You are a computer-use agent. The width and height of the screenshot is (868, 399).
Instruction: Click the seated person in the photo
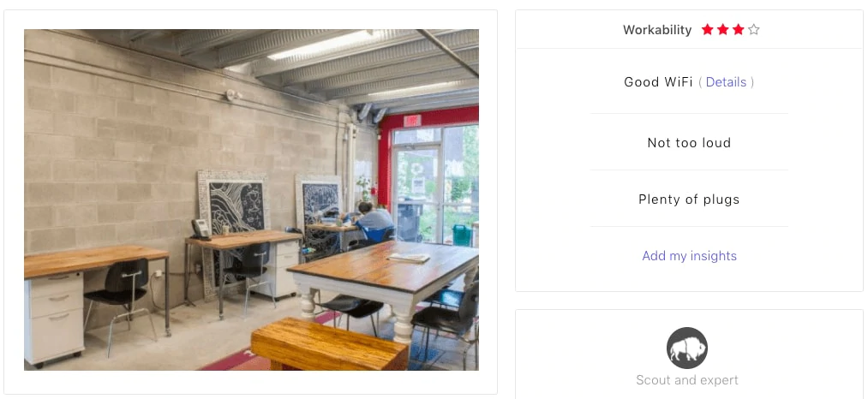[374, 217]
